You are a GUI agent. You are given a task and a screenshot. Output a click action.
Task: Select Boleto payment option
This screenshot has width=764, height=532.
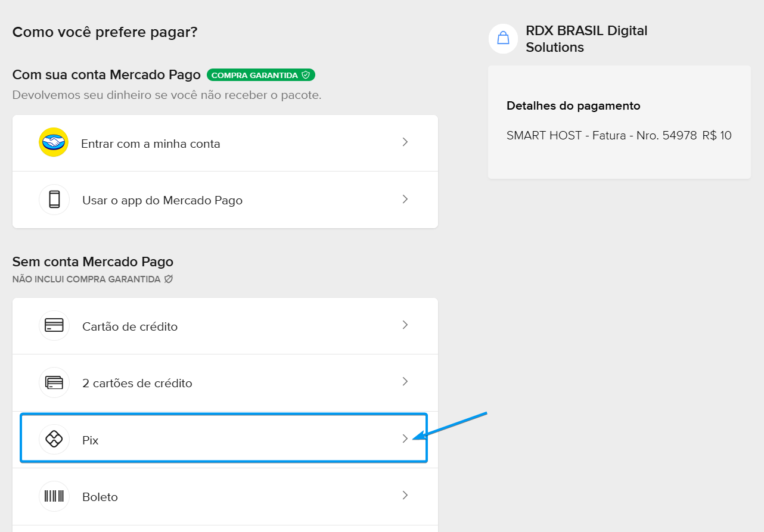tap(225, 496)
